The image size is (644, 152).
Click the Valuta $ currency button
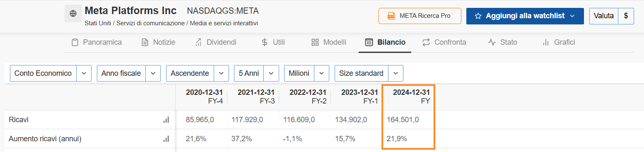click(612, 16)
